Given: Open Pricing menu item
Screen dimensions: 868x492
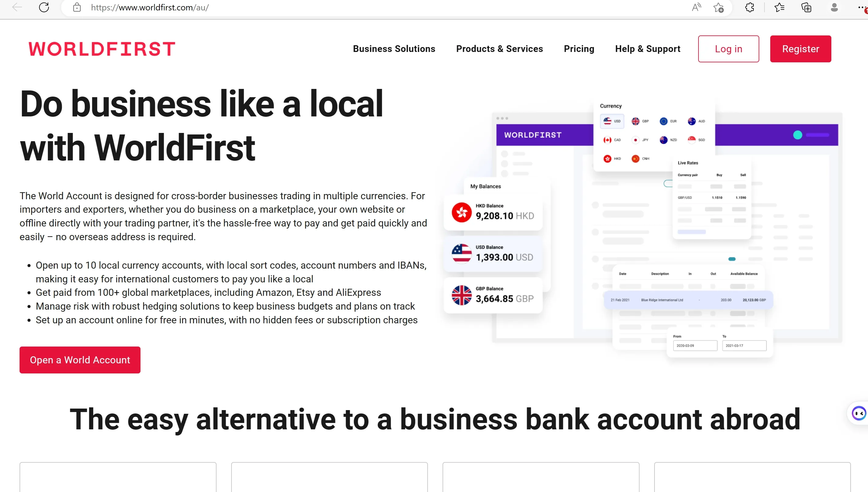Looking at the screenshot, I should click(x=579, y=49).
